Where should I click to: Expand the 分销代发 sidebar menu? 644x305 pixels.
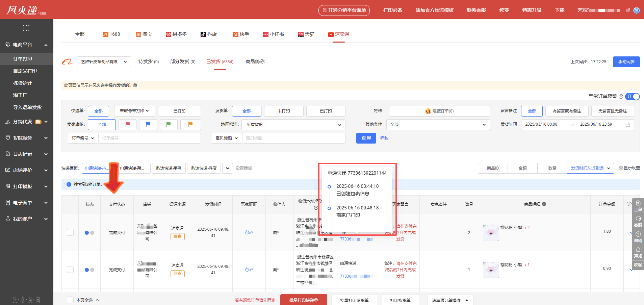tap(27, 122)
